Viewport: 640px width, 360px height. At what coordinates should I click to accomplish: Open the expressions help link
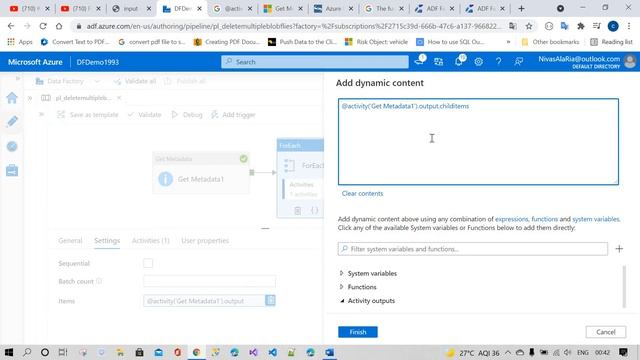(511, 219)
